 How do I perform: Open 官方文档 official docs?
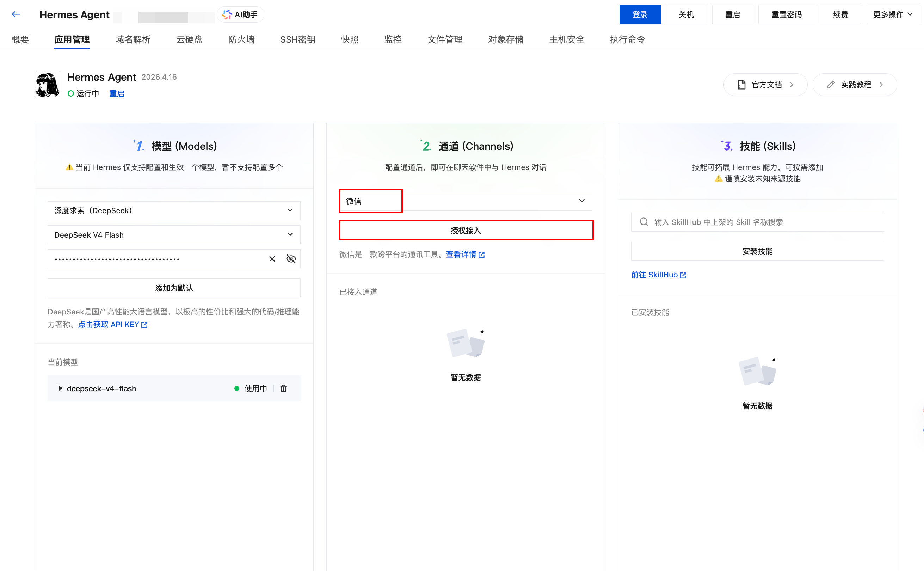(x=765, y=85)
